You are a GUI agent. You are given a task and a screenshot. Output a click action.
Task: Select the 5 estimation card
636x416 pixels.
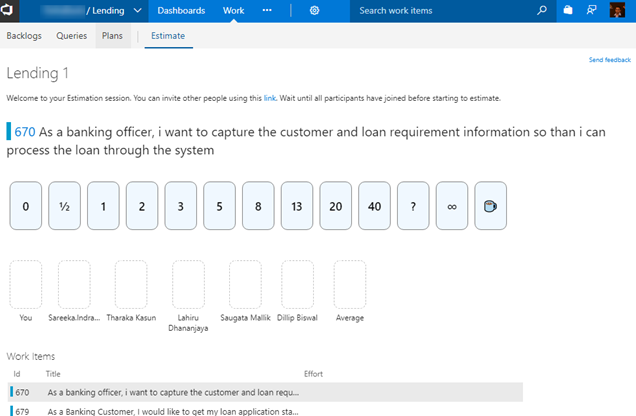click(x=219, y=206)
